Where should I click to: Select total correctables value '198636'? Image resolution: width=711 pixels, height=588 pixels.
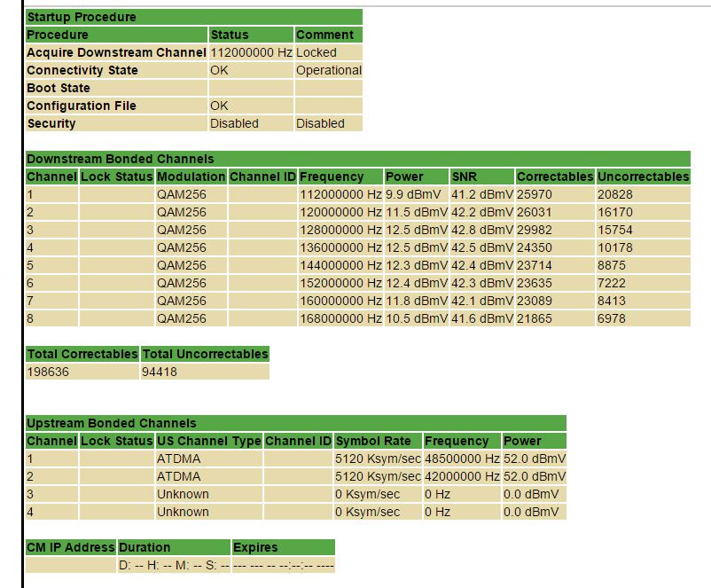click(x=48, y=372)
